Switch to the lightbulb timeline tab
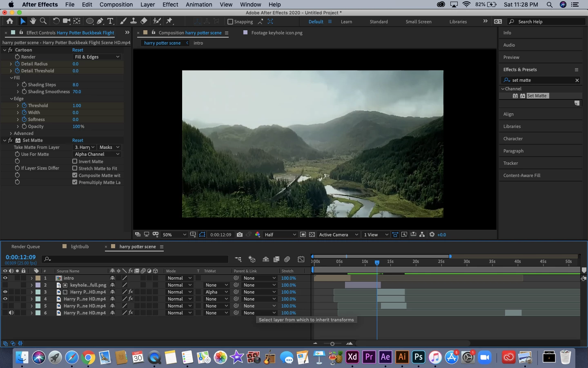Viewport: 588px width, 368px height. 80,247
